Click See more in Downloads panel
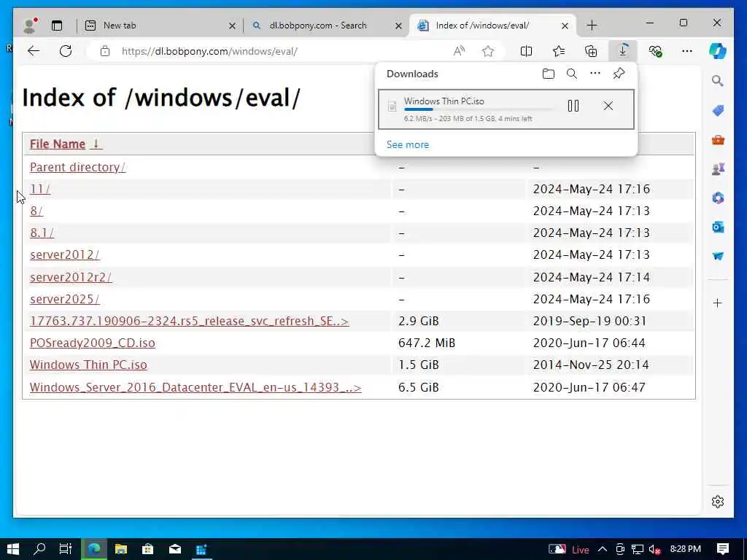The width and height of the screenshot is (747, 560). click(407, 145)
